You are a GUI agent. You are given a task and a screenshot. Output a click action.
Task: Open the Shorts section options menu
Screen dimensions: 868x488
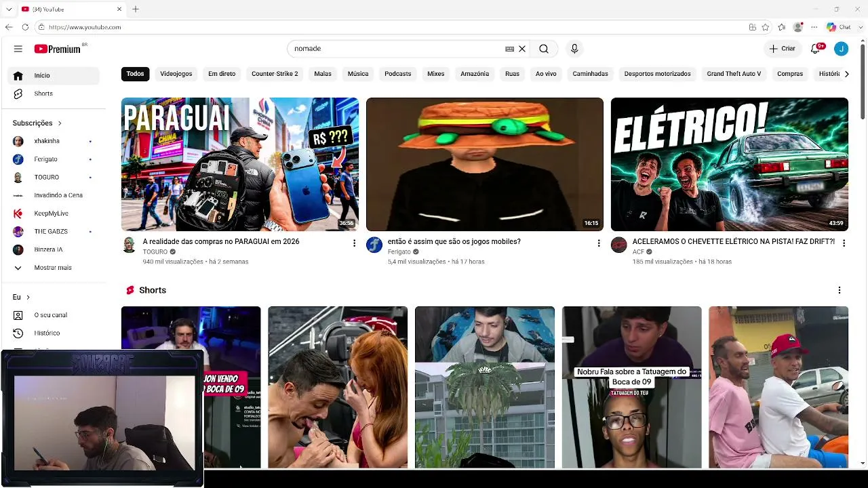coord(840,290)
